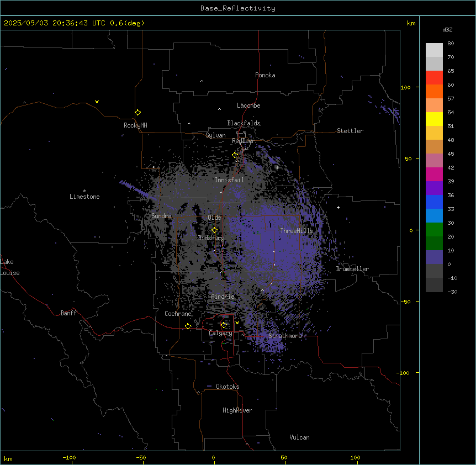Click the Drumheller label

(x=352, y=269)
